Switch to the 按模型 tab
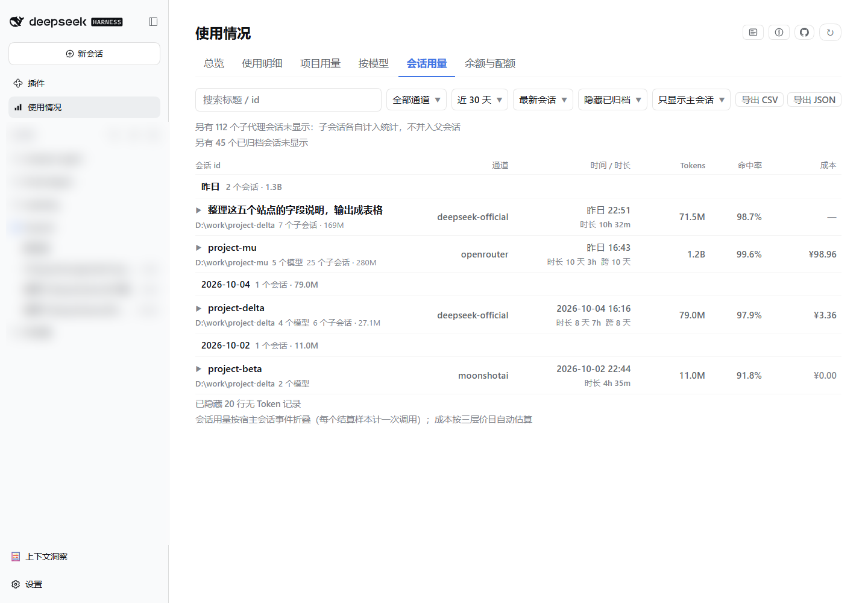 [373, 63]
